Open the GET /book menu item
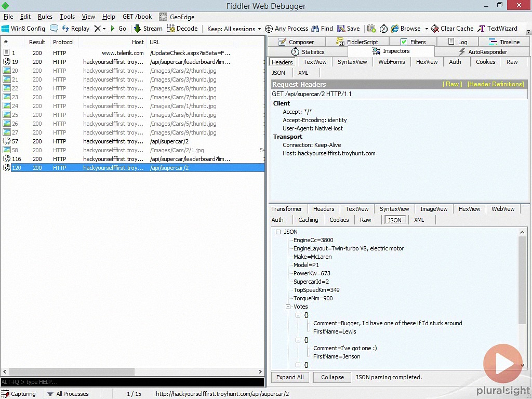This screenshot has width=532, height=399. click(137, 17)
